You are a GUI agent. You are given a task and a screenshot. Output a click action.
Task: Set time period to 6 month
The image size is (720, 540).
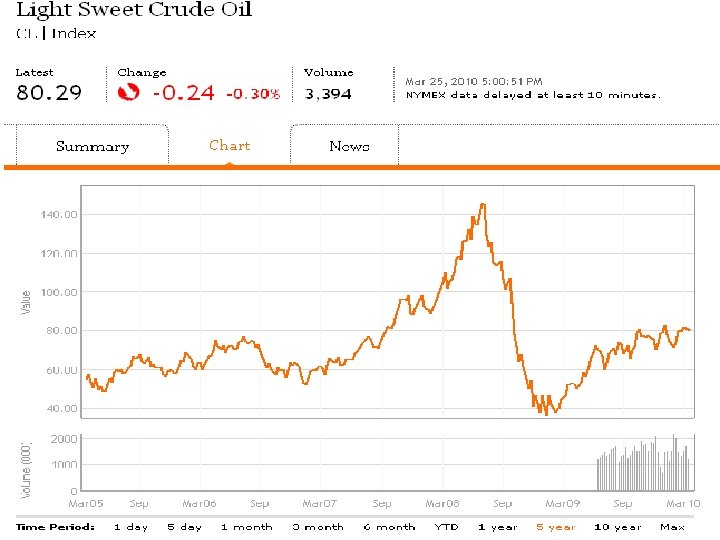tap(389, 527)
